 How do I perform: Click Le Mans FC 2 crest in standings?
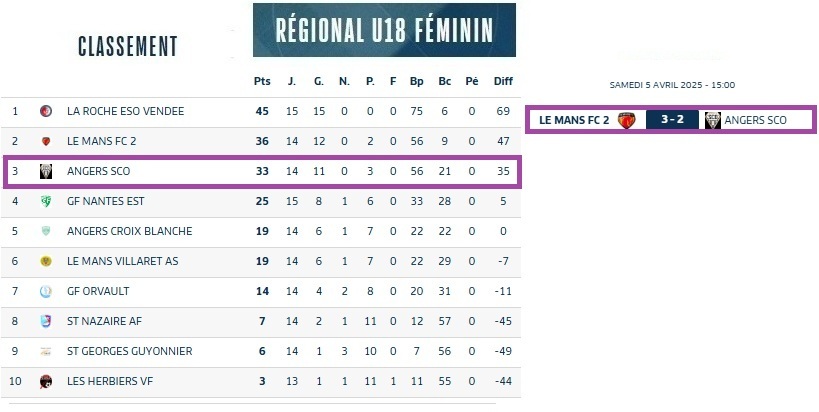tap(45, 141)
